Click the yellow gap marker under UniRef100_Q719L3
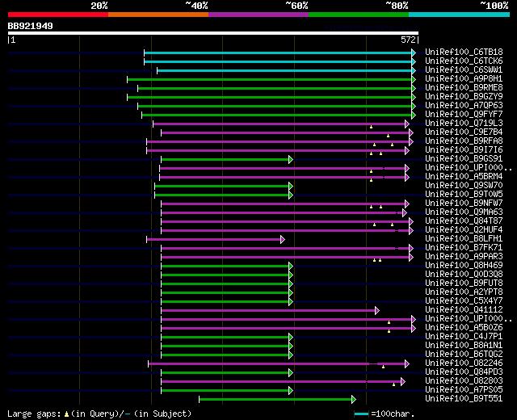The width and height of the screenshot is (517, 420). (x=372, y=127)
